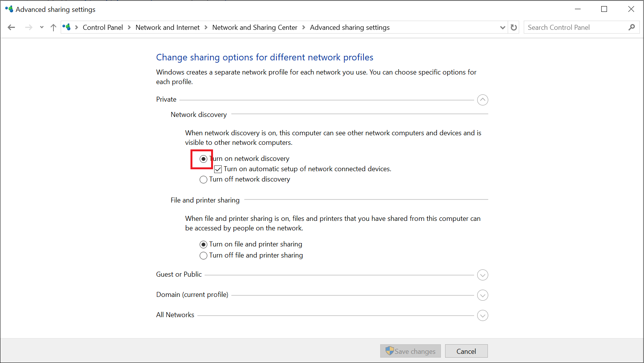Click the search magnifier icon
Screen dimensions: 644x363
631,28
